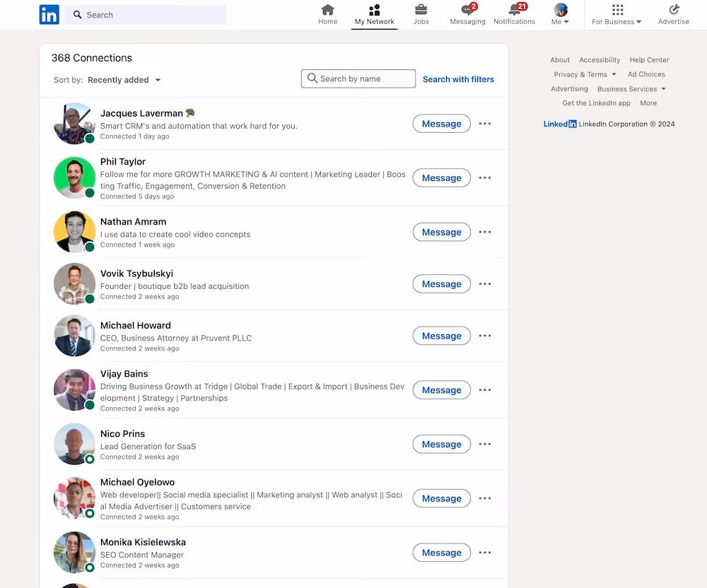
Task: Click the LinkedIn logo icon
Action: pos(49,14)
